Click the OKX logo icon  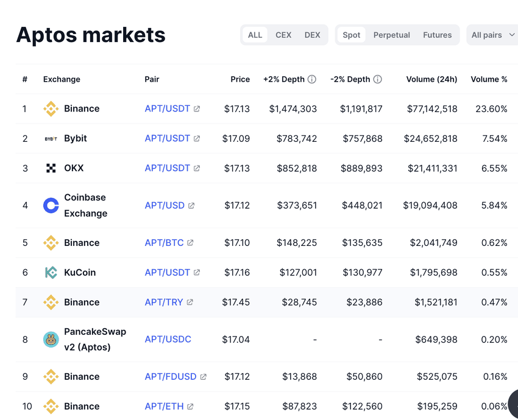coord(51,168)
